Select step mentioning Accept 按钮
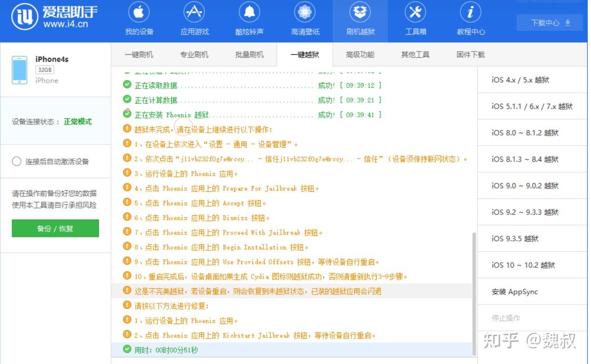 tap(292, 203)
